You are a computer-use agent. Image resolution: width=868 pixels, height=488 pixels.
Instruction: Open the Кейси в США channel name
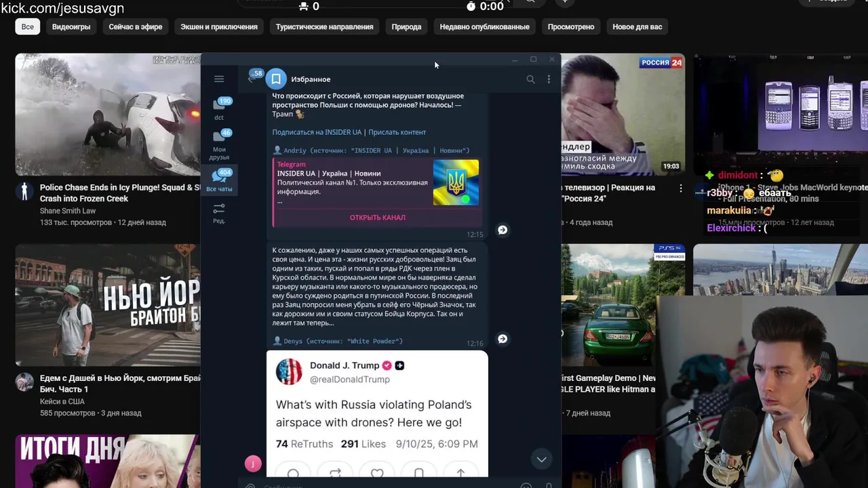coord(62,401)
